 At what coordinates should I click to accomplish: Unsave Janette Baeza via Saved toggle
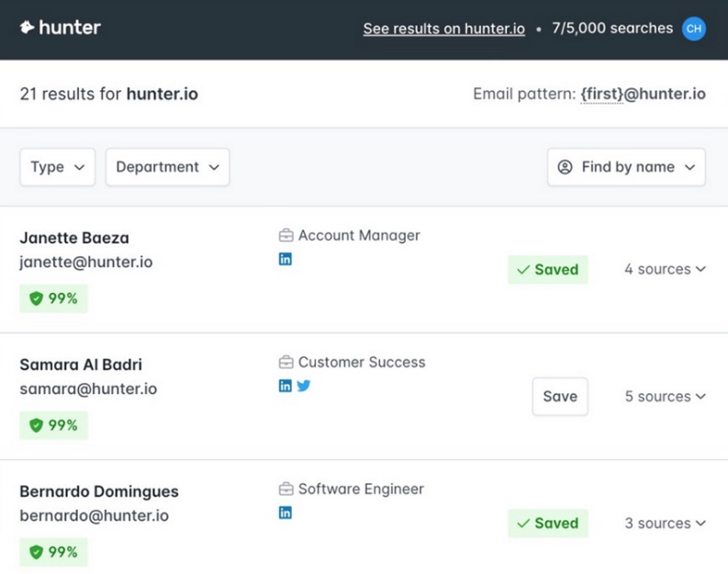548,269
